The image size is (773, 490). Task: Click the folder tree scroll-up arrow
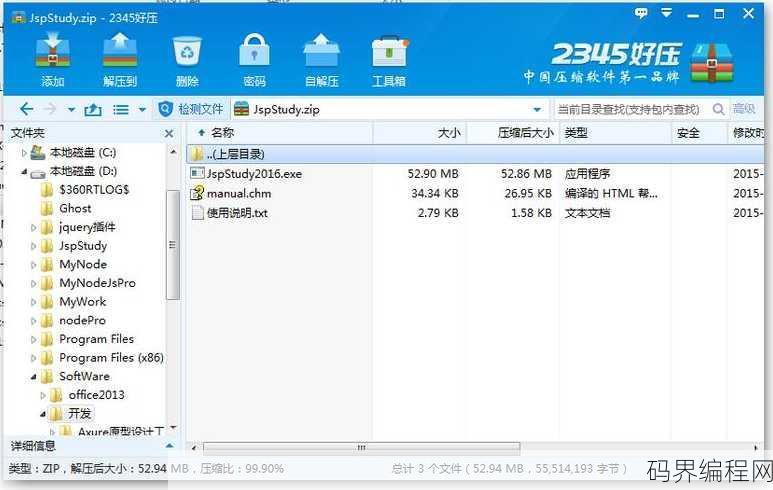click(x=173, y=152)
